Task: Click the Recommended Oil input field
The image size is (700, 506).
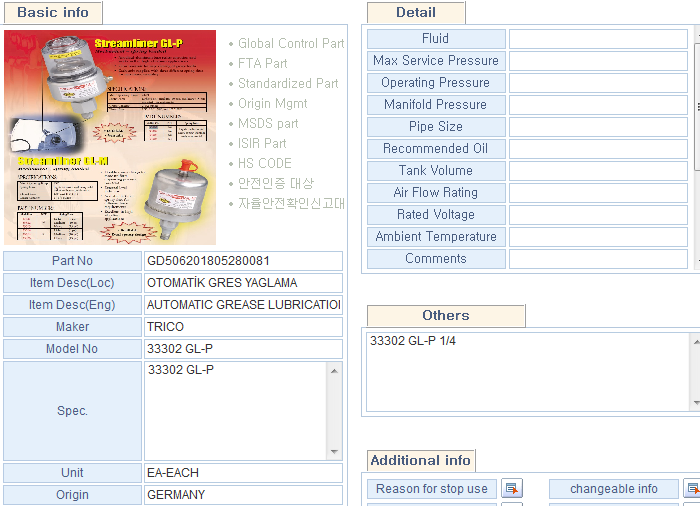Action: point(598,149)
